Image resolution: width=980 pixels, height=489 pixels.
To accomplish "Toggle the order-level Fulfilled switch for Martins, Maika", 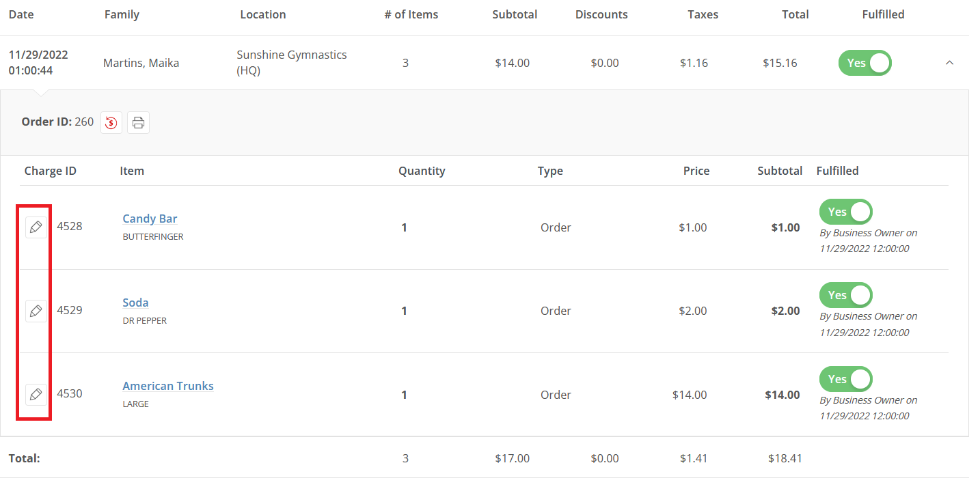I will pyautogui.click(x=865, y=63).
